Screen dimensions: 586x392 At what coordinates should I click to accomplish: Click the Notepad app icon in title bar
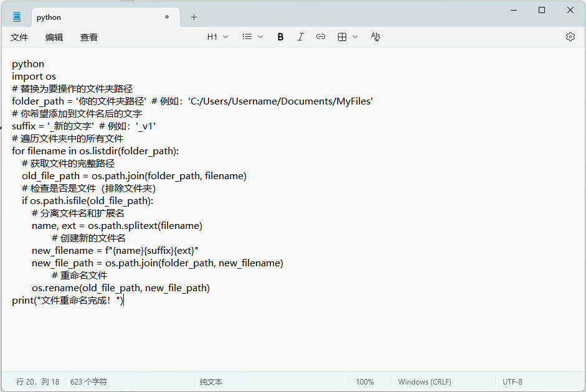point(16,17)
